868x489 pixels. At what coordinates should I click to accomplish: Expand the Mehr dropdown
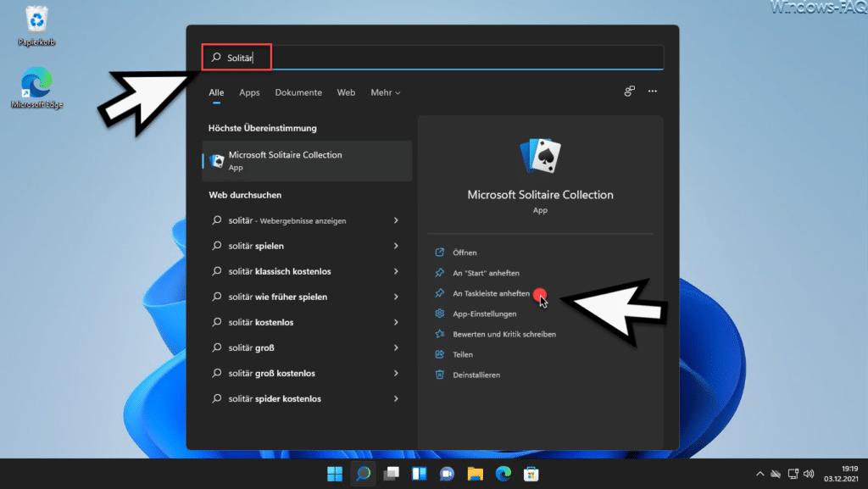click(x=386, y=92)
